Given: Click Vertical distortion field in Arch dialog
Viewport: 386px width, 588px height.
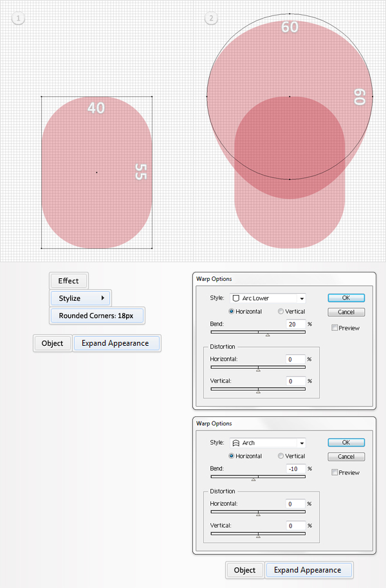Looking at the screenshot, I should click(296, 526).
